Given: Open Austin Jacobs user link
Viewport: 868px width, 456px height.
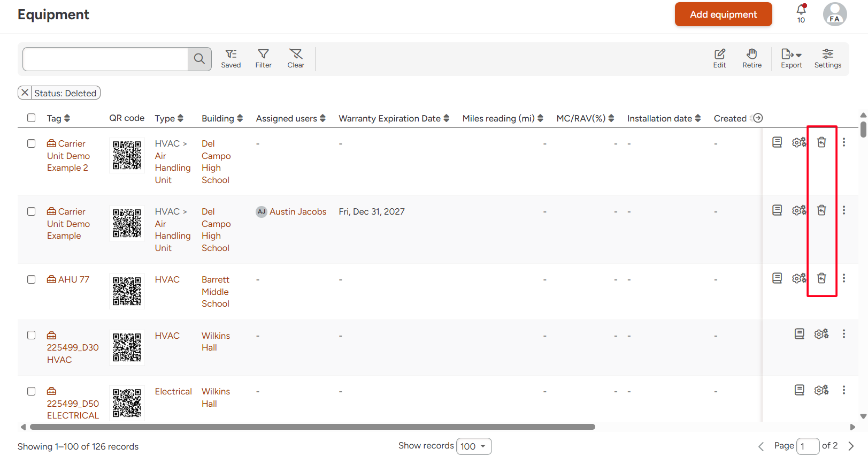Looking at the screenshot, I should click(297, 211).
